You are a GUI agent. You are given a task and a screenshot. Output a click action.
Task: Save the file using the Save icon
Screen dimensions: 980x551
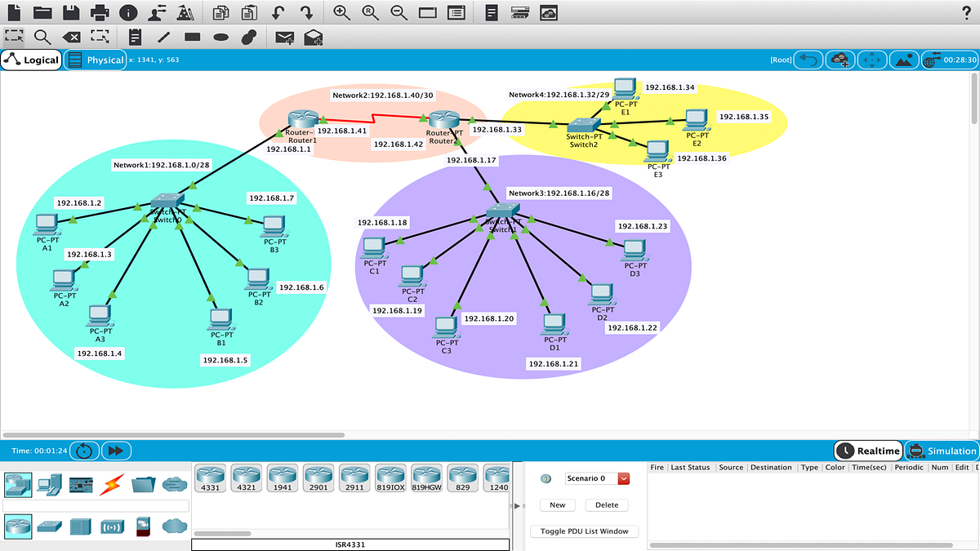(73, 12)
